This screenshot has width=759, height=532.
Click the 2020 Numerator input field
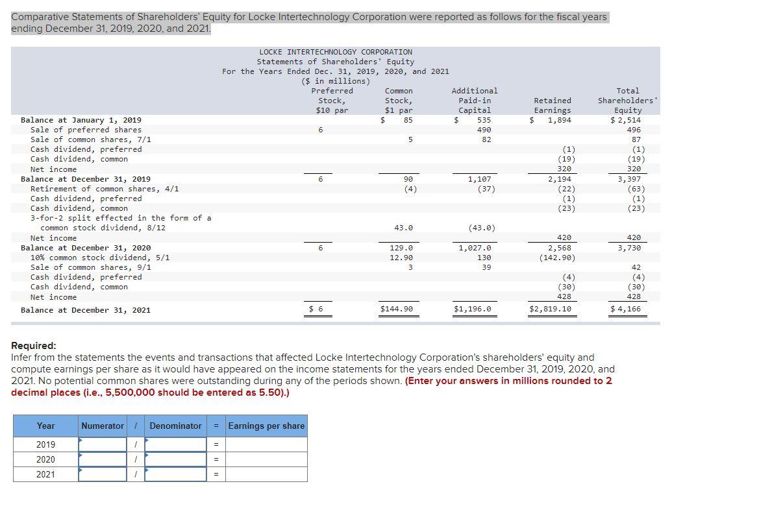tap(101, 459)
